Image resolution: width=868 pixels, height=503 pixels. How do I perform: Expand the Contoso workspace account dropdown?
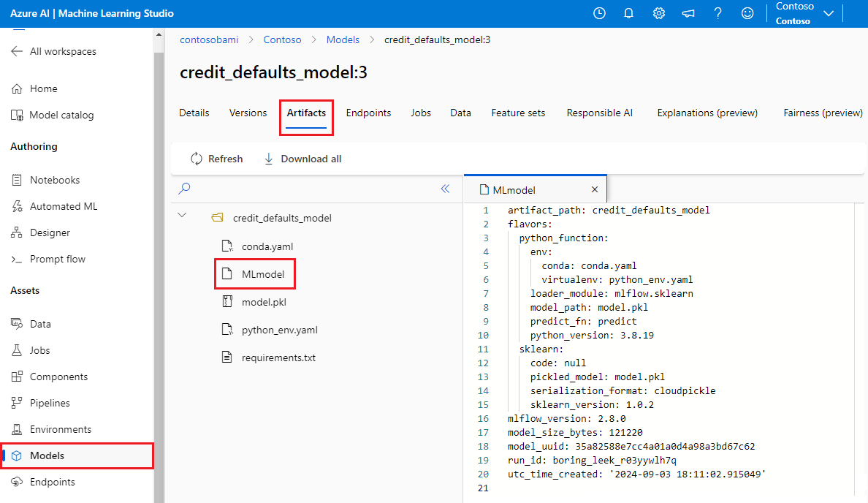[829, 13]
